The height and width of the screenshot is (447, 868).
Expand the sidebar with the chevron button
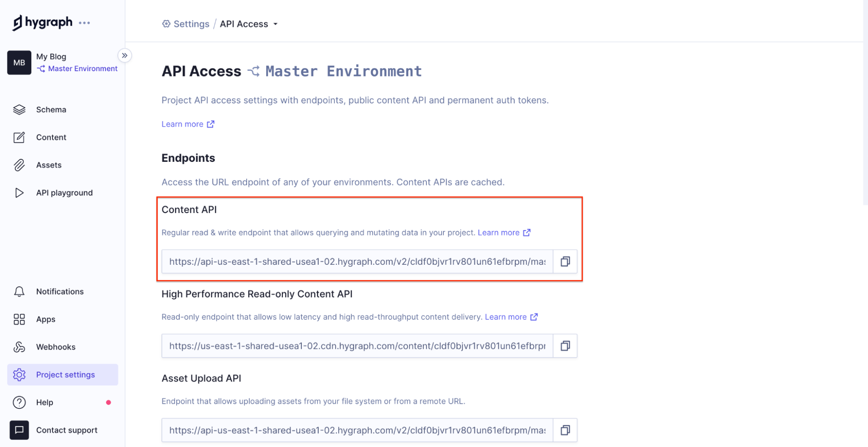coord(125,56)
